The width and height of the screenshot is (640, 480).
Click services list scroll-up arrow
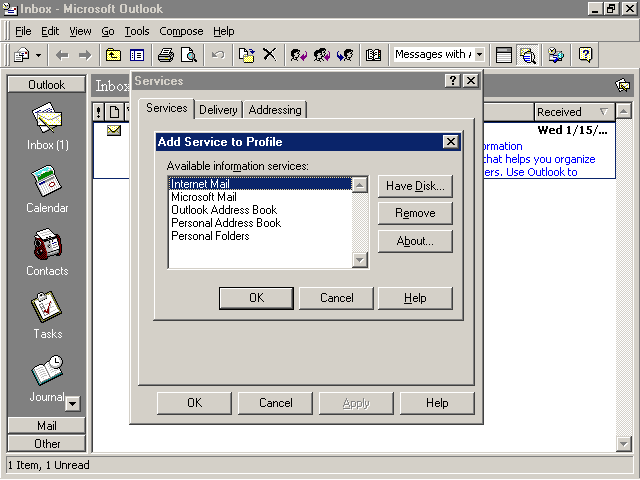pyautogui.click(x=360, y=185)
